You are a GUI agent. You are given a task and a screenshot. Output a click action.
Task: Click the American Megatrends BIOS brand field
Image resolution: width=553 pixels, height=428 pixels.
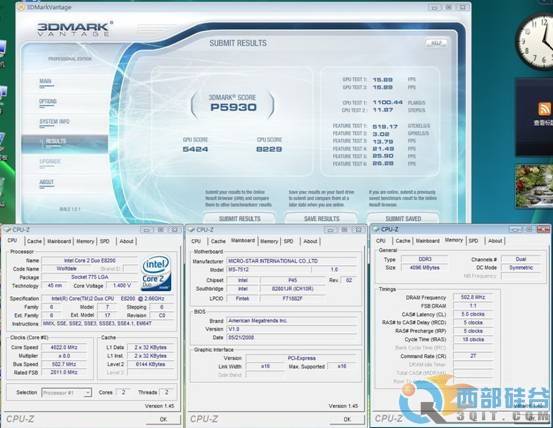tap(291, 321)
